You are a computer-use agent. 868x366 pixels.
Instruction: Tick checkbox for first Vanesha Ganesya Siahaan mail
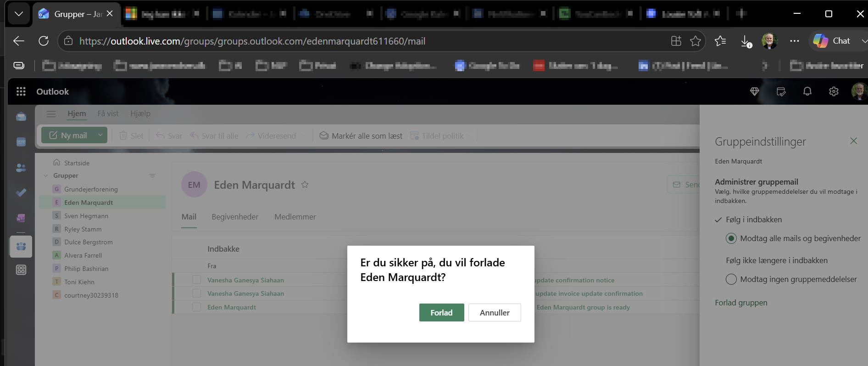[197, 280]
